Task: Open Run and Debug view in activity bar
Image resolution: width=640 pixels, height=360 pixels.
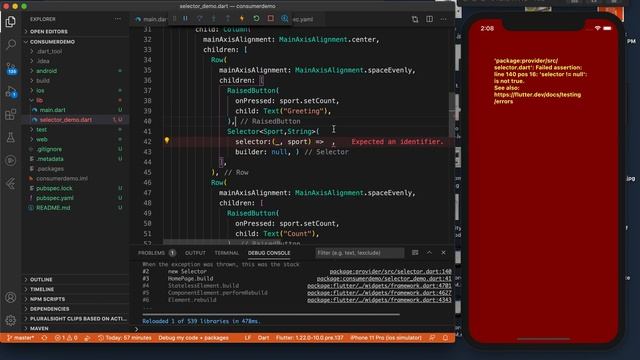Action: (11, 92)
